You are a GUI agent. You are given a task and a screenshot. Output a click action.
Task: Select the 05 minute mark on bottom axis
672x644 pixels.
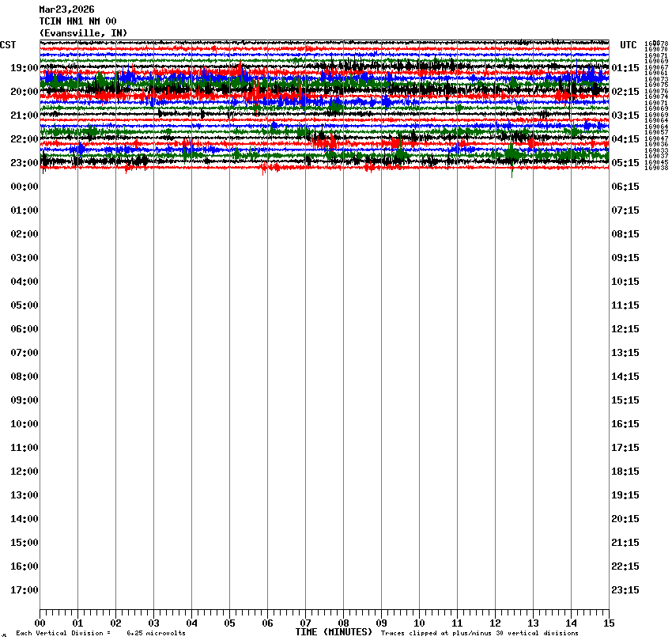coord(229,623)
